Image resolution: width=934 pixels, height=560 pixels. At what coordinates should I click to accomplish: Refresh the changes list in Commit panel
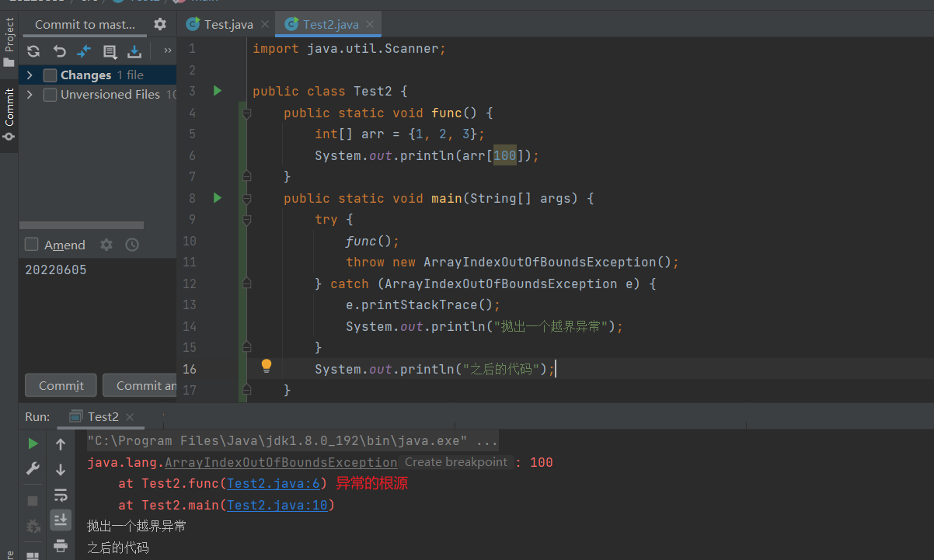[x=33, y=51]
